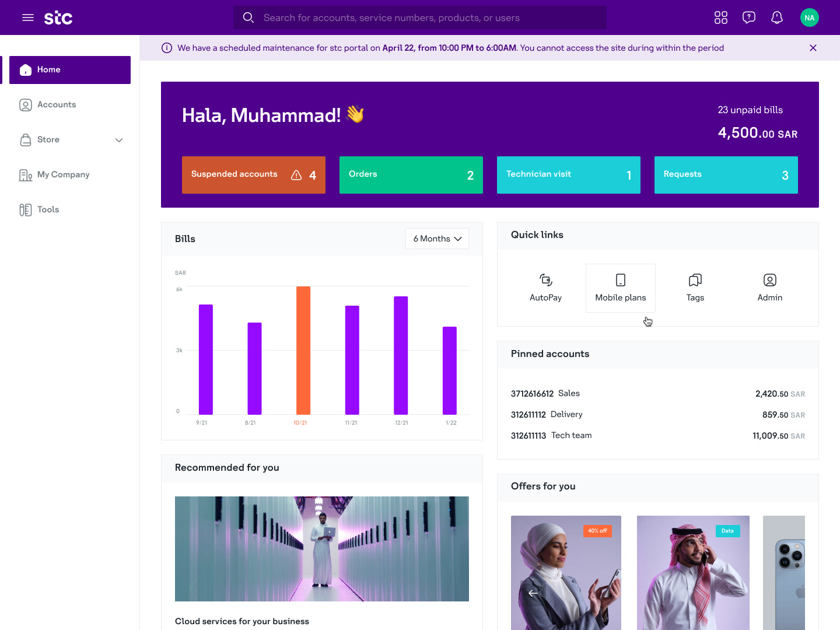Image resolution: width=840 pixels, height=630 pixels.
Task: Open the Mobile plans quick link
Action: pyautogui.click(x=621, y=288)
